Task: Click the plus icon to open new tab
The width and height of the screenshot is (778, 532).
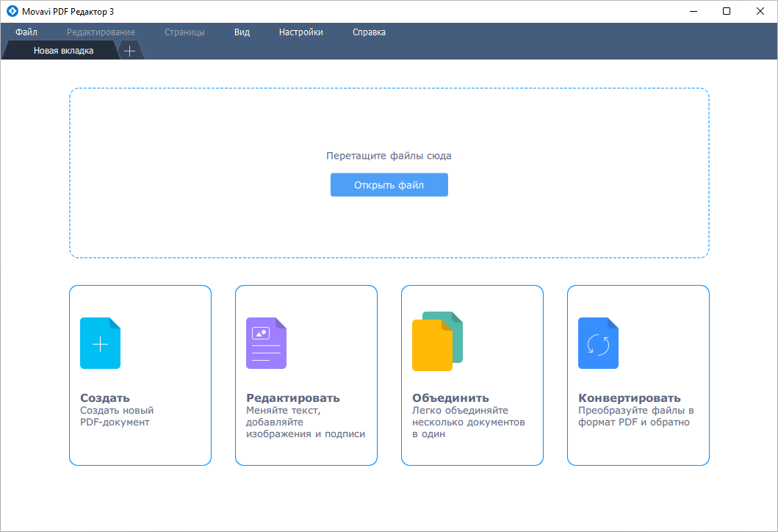Action: [x=129, y=50]
